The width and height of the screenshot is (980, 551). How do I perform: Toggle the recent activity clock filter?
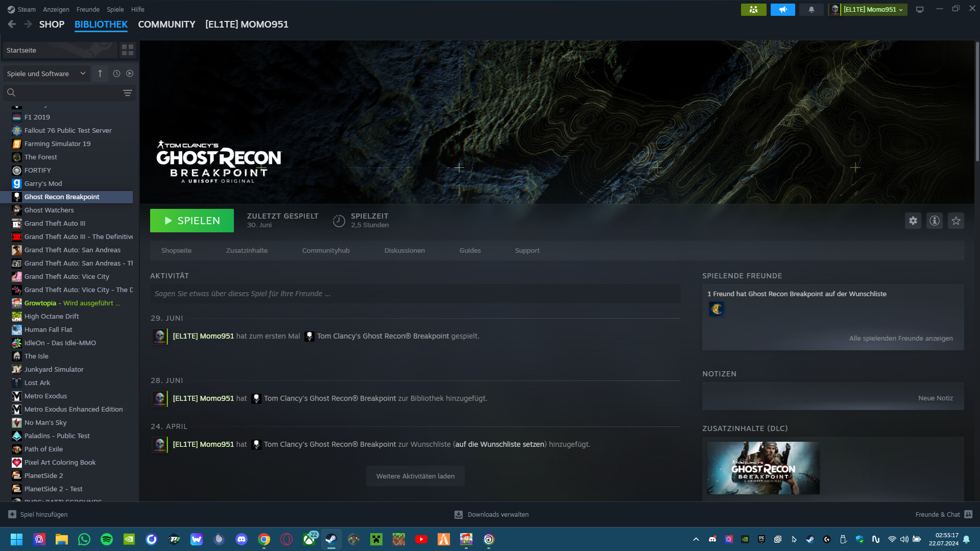[116, 74]
